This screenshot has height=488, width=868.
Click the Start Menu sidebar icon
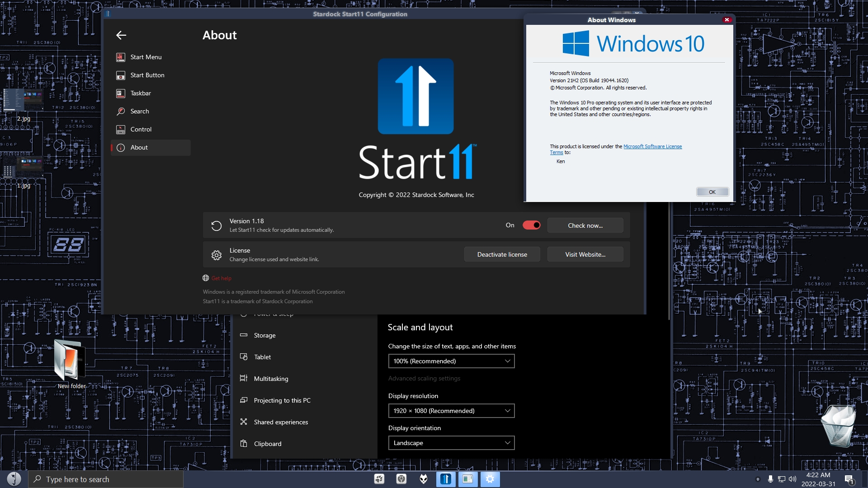coord(120,57)
